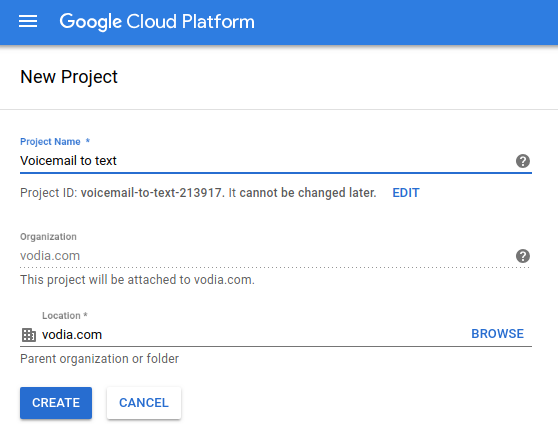Open the hamburger navigation menu
The image size is (558, 435).
click(28, 21)
